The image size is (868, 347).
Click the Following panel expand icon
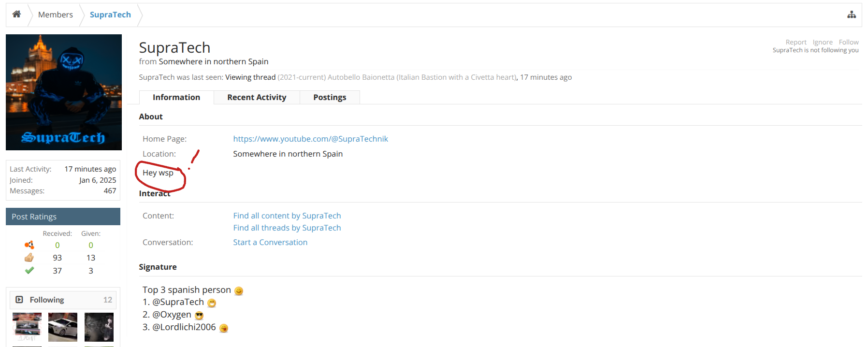click(x=19, y=300)
